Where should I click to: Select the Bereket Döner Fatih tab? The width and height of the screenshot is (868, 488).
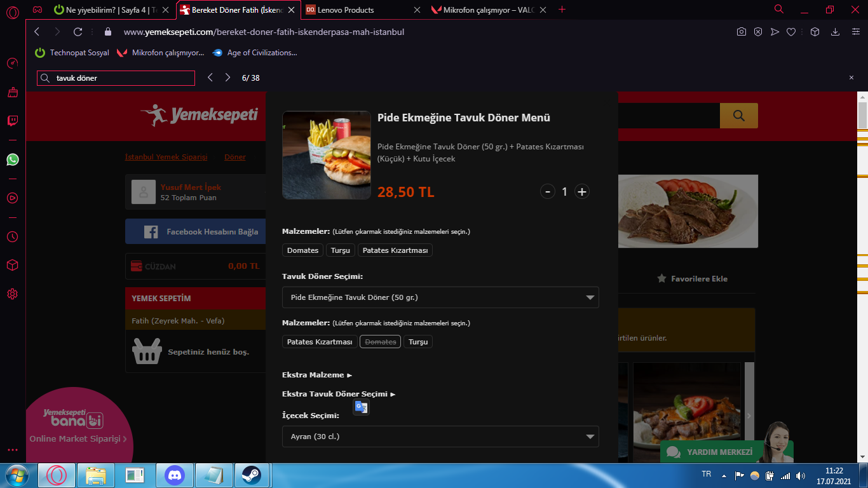[x=237, y=10]
